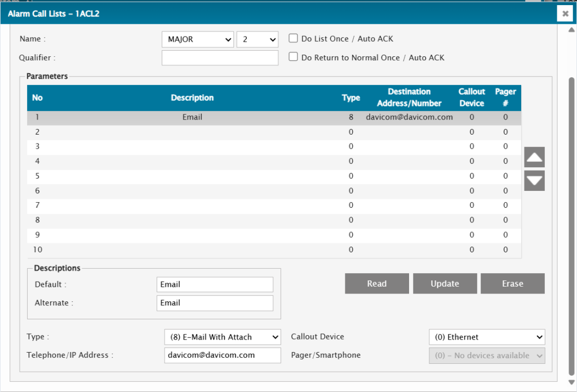Image resolution: width=577 pixels, height=392 pixels.
Task: Click in the Qualifier text field
Action: (220, 58)
